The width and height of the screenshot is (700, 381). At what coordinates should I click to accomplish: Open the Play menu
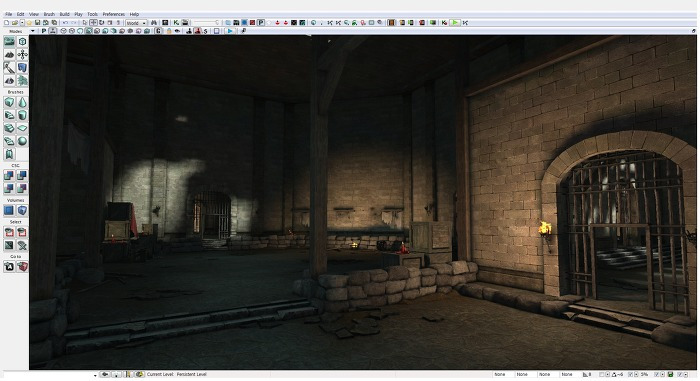coord(79,14)
